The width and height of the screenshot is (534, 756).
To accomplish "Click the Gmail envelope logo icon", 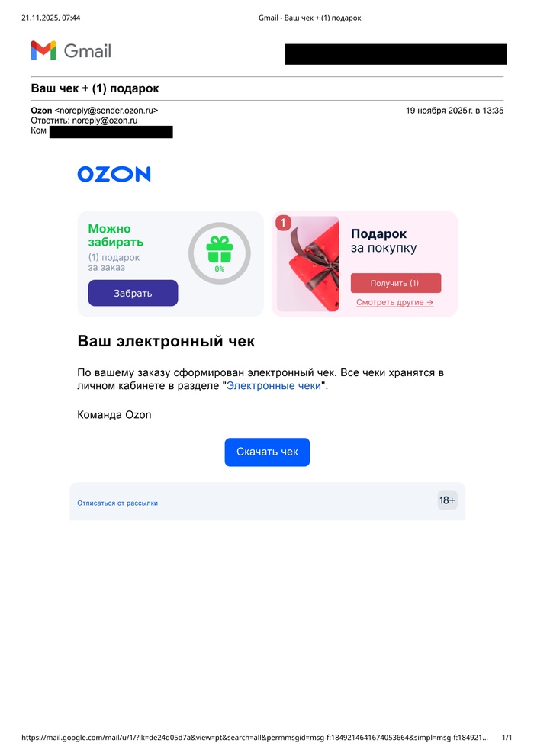I will coord(43,50).
